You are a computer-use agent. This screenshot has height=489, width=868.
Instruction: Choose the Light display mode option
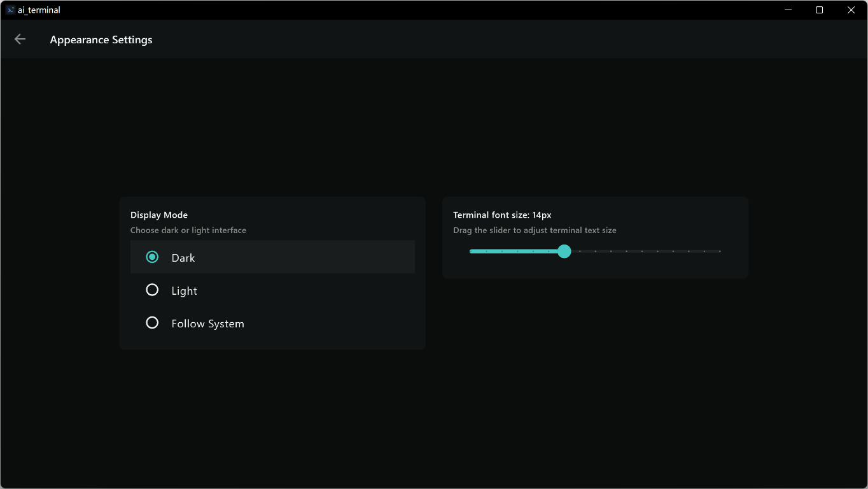tap(272, 290)
